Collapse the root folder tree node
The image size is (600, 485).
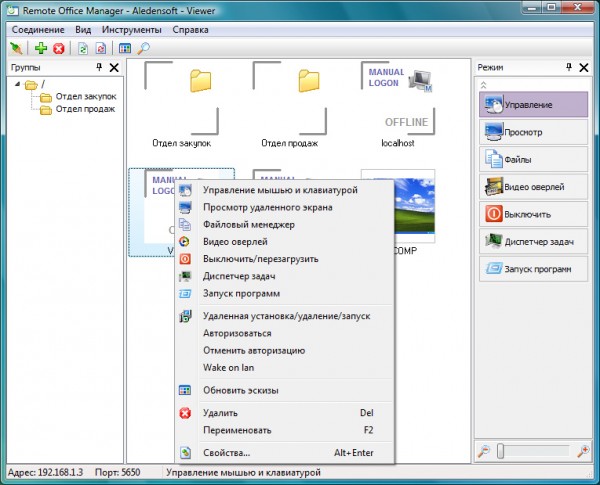19,84
